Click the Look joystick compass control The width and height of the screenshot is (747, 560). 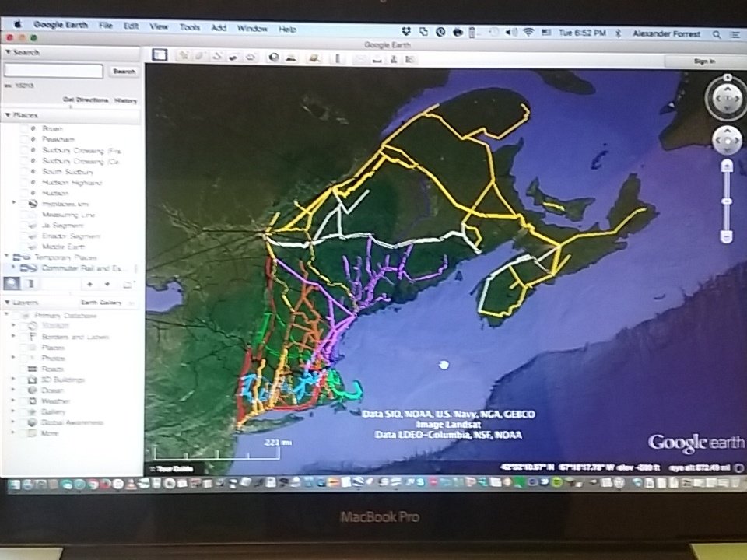[x=728, y=98]
